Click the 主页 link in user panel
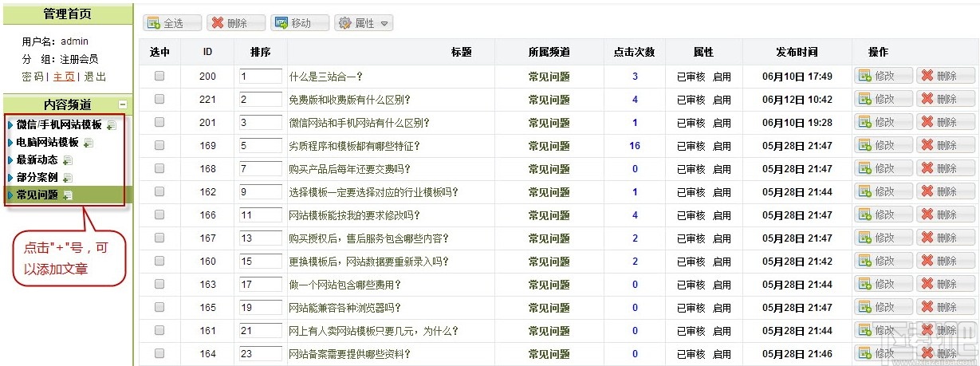The height and width of the screenshot is (366, 980). [x=64, y=77]
